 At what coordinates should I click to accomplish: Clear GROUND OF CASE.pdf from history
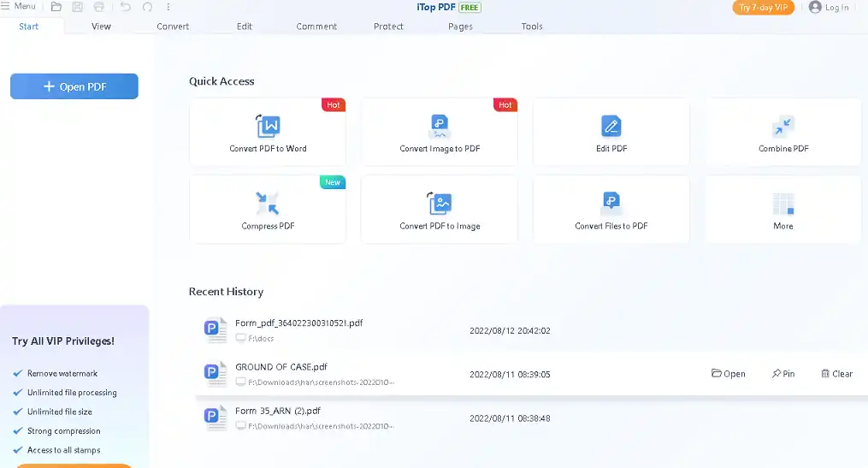pyautogui.click(x=836, y=374)
